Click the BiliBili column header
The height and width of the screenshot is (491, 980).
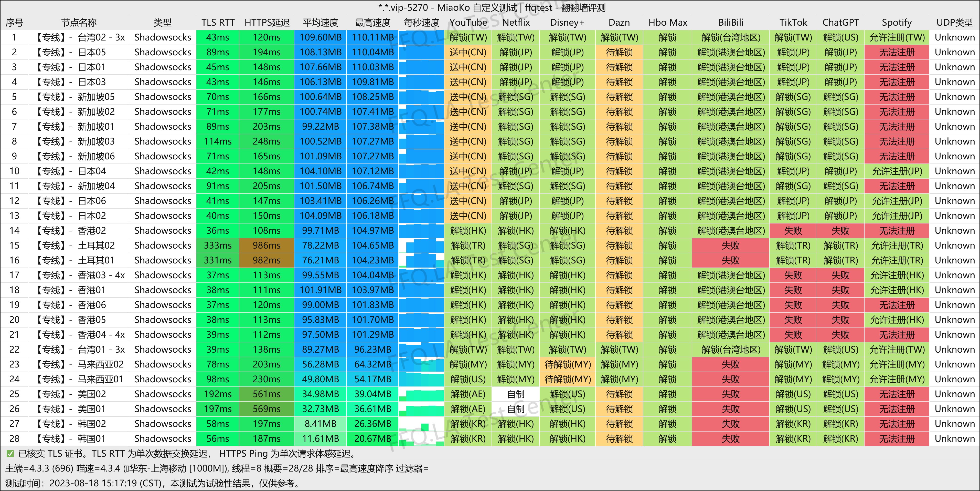[730, 23]
